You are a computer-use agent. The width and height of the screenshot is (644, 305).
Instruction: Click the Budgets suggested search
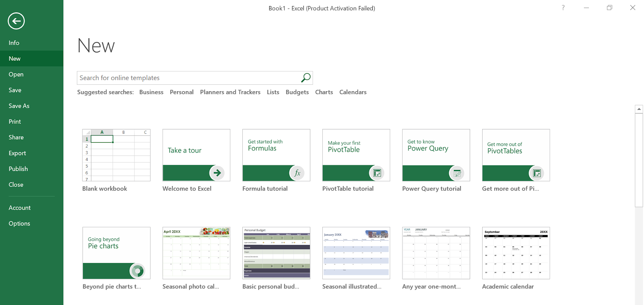pos(297,92)
